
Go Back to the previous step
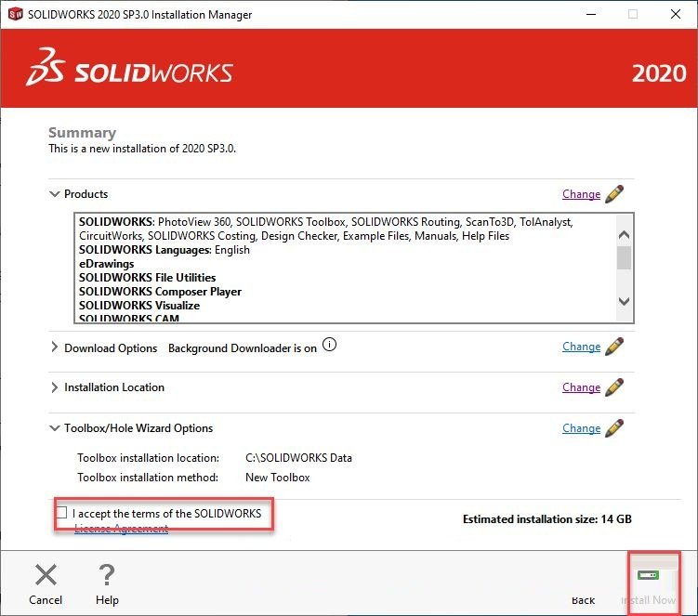click(x=583, y=600)
